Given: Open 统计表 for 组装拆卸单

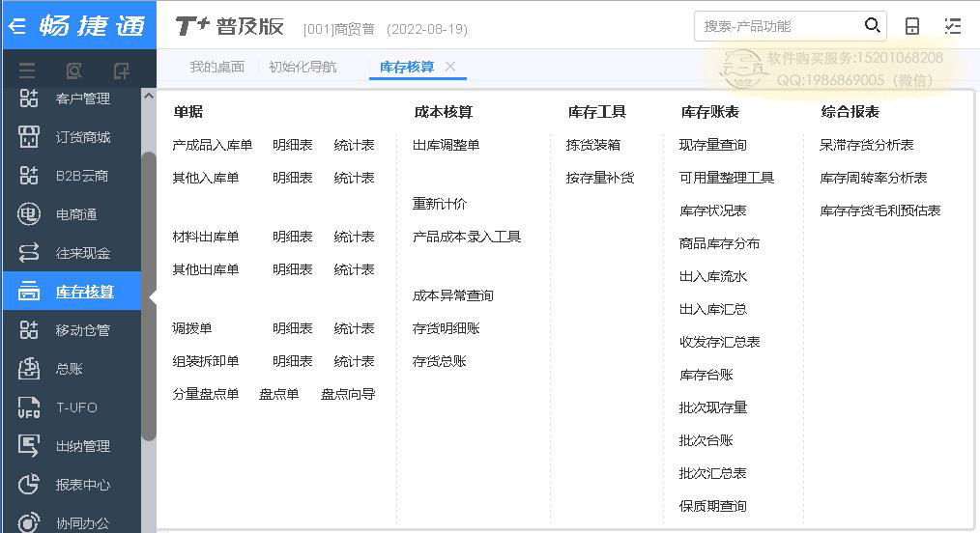Looking at the screenshot, I should pos(355,361).
